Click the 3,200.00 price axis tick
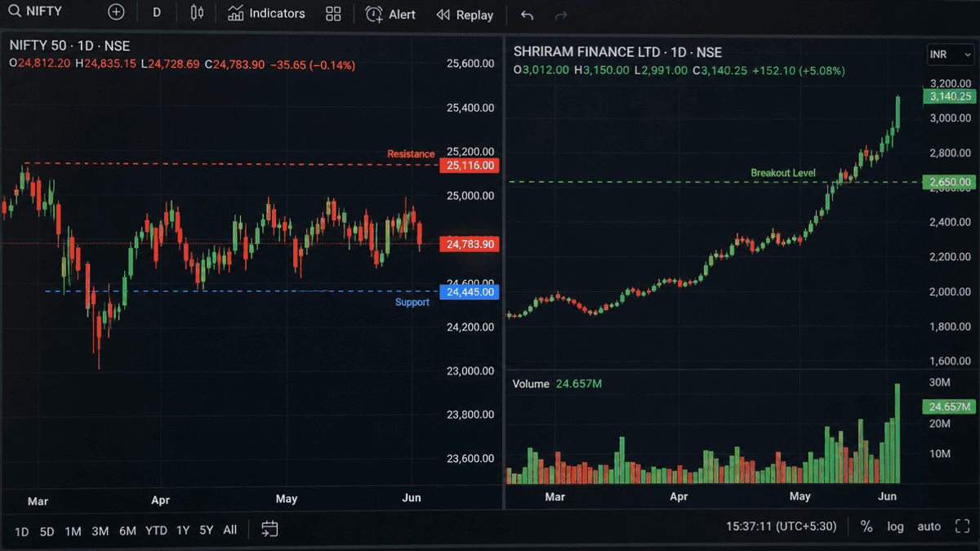The width and height of the screenshot is (980, 551). (x=950, y=83)
